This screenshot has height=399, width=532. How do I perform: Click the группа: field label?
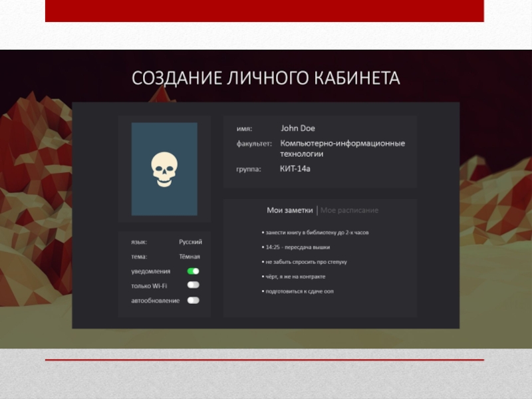249,169
